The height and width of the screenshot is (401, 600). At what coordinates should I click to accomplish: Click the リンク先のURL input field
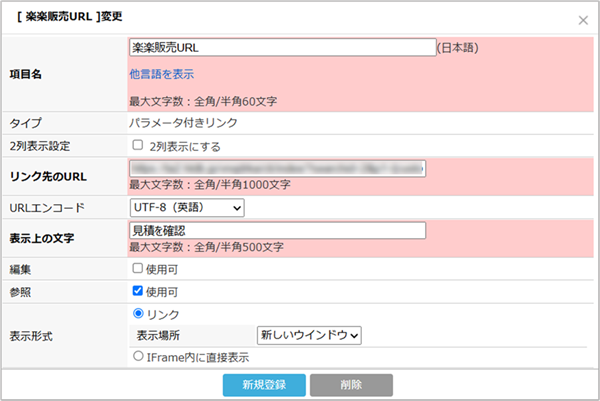278,169
